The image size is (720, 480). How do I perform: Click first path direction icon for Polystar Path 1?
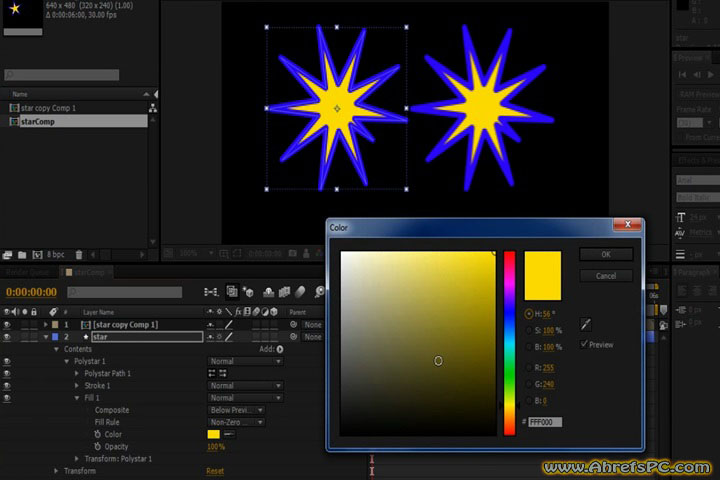pyautogui.click(x=212, y=373)
